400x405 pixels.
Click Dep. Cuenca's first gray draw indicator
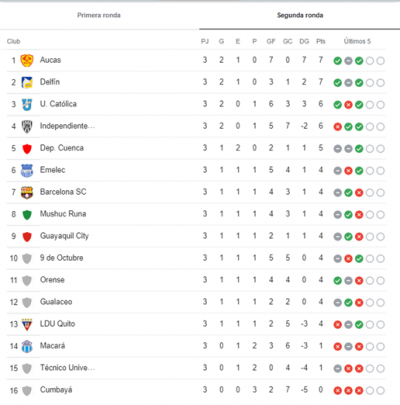(x=338, y=149)
